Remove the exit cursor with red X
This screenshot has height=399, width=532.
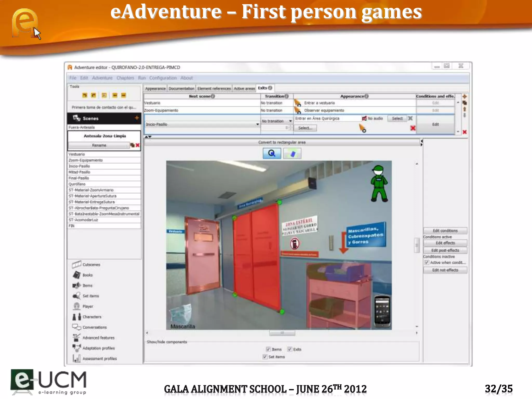(413, 128)
